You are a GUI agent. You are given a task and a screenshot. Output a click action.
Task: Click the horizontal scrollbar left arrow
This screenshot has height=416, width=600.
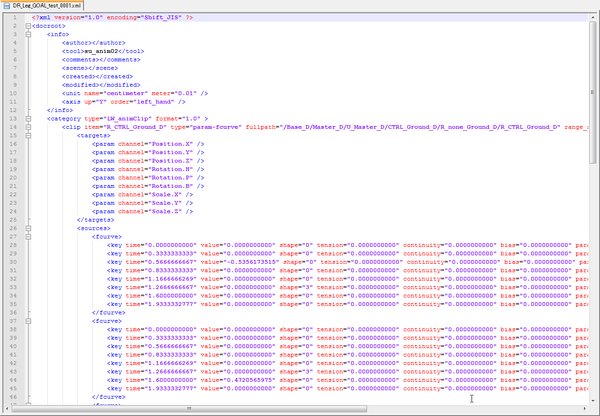[7, 408]
